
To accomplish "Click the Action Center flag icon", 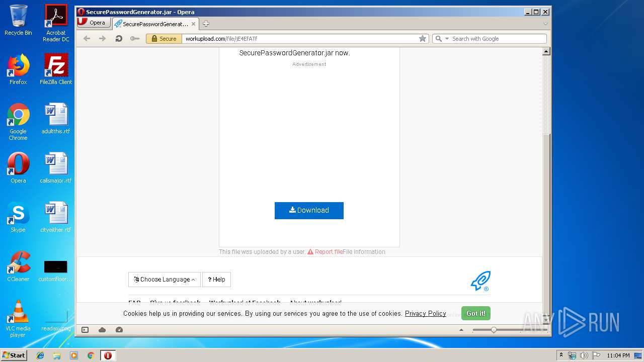I will [595, 355].
